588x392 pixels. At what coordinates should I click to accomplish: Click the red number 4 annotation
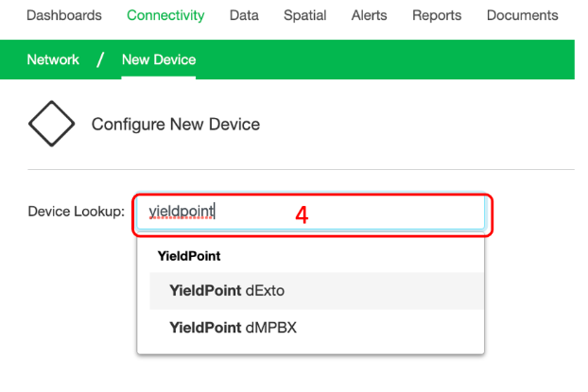(x=302, y=215)
